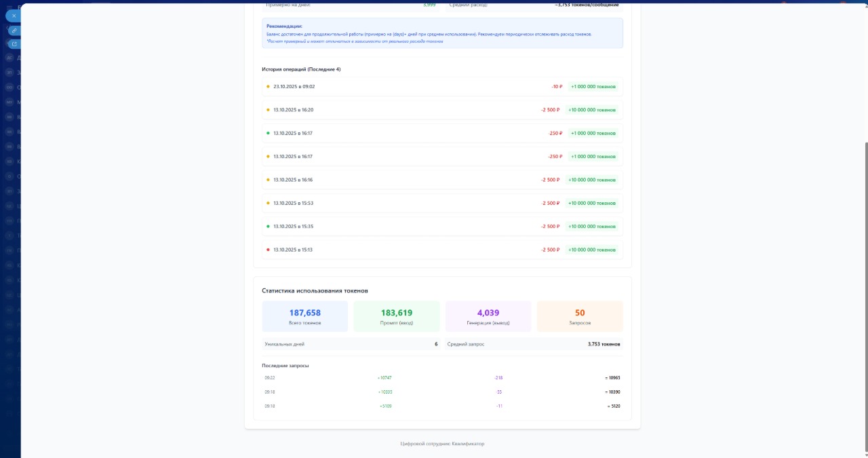Click the copy link chain icon
This screenshot has width=868, height=458.
coord(14,31)
